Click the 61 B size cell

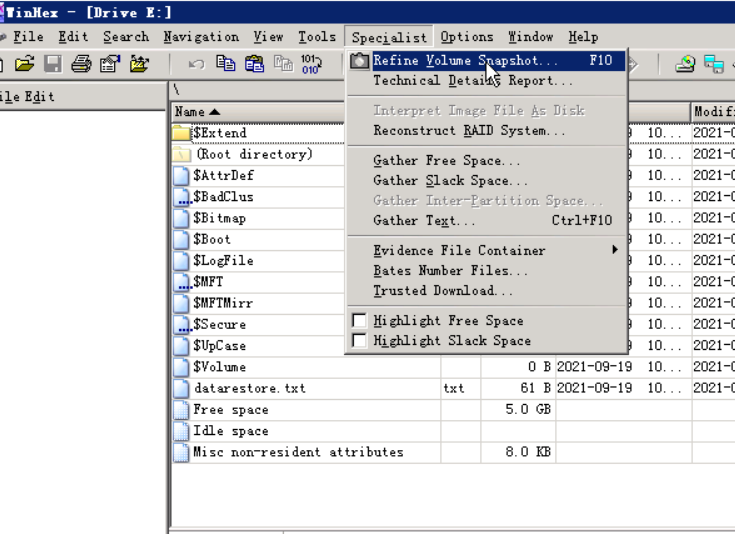[518, 388]
